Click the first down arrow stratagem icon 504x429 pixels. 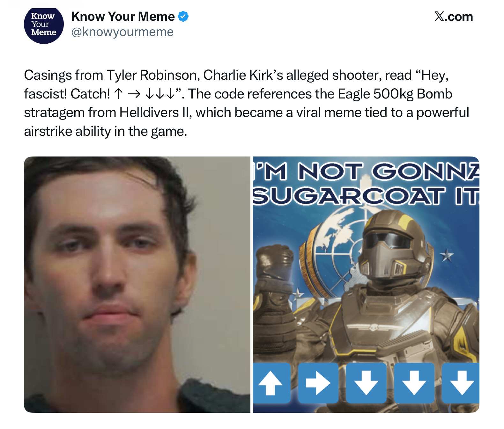[366, 383]
